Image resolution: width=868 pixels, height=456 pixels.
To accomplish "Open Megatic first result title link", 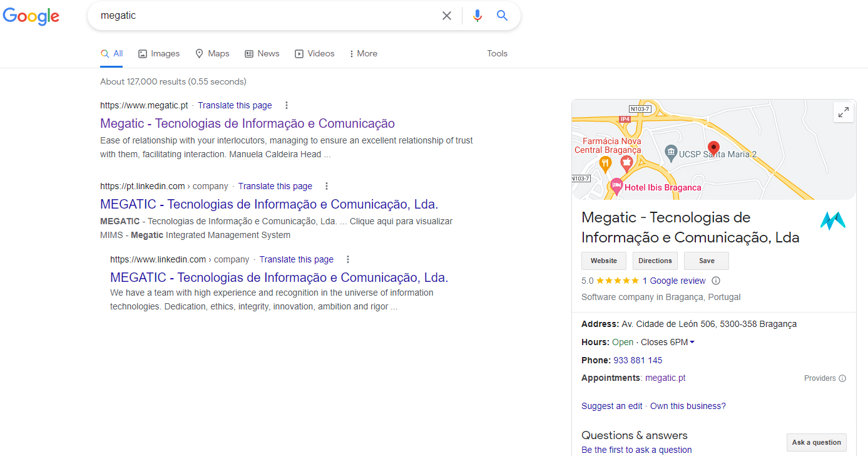I will [x=247, y=123].
